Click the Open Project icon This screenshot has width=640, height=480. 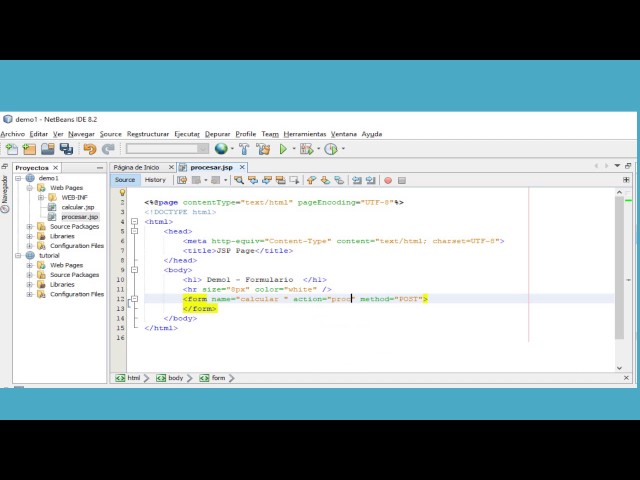tap(47, 149)
